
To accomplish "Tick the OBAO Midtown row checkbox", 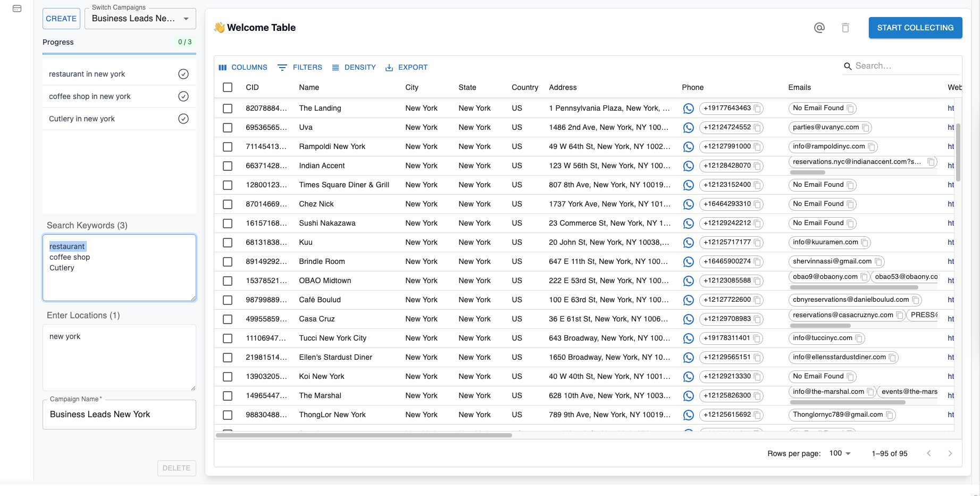I will 228,281.
